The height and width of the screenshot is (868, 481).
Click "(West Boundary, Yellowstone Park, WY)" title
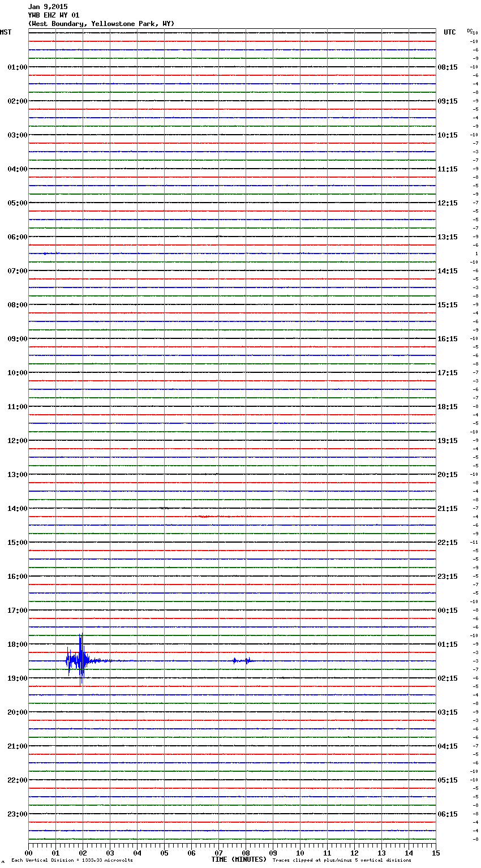101,24
